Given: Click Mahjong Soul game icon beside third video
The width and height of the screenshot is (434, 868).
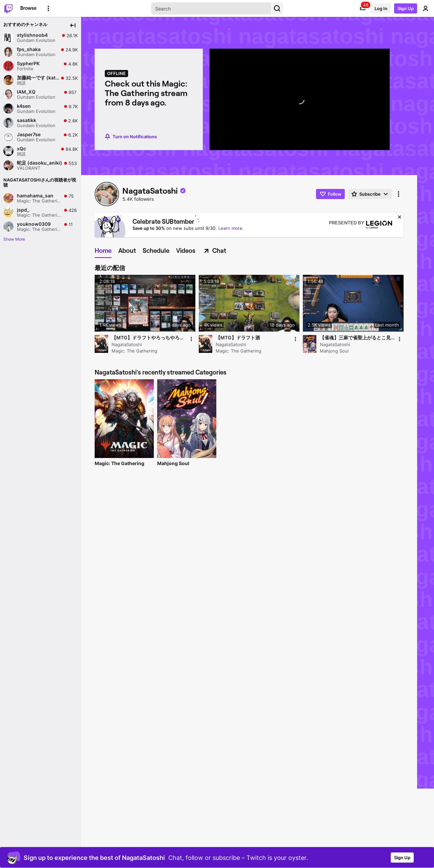Looking at the screenshot, I should click(x=310, y=344).
